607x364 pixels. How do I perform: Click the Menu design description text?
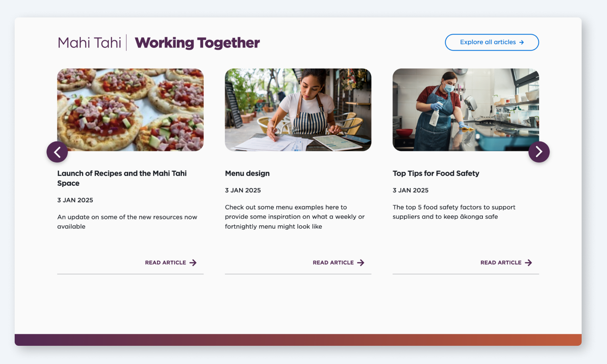point(295,217)
